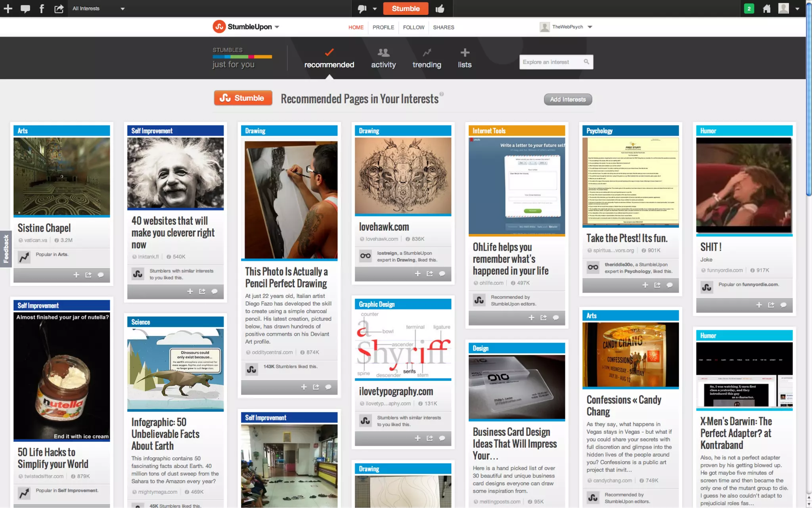Click the plus add icon in toolbar

(8, 9)
